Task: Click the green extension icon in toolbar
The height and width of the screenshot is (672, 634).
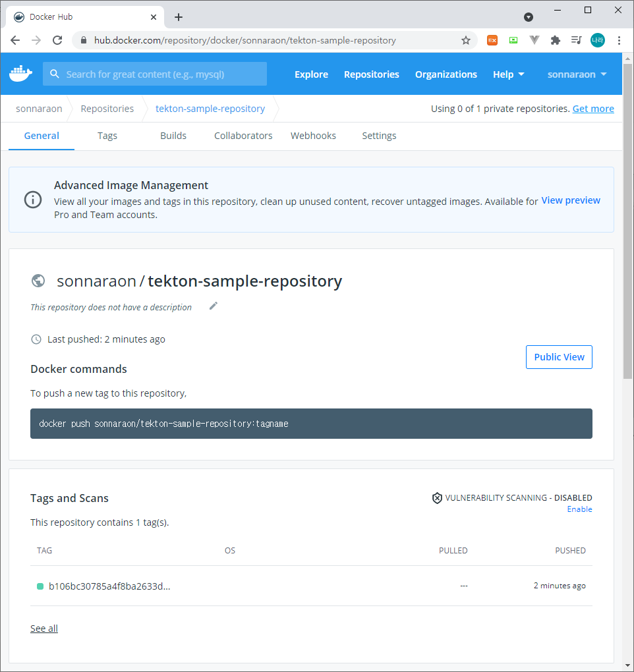Action: coord(513,40)
